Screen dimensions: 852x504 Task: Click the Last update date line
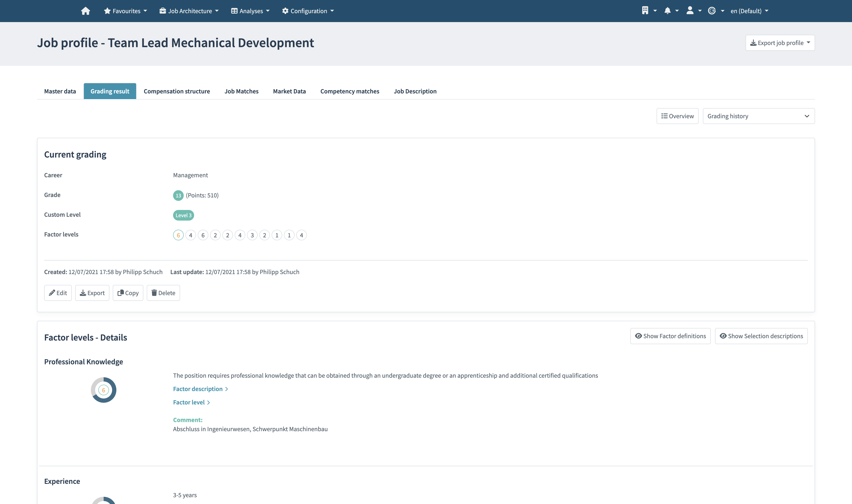coord(235,272)
